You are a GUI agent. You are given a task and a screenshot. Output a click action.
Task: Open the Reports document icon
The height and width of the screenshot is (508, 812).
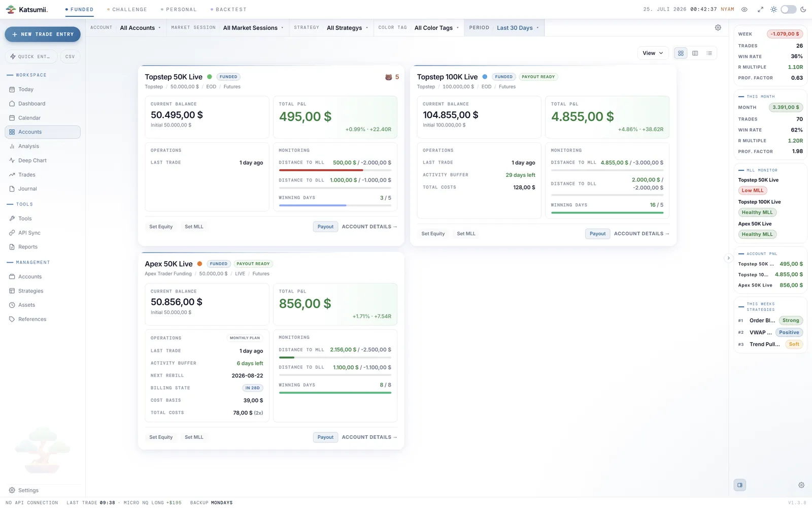[x=12, y=247]
